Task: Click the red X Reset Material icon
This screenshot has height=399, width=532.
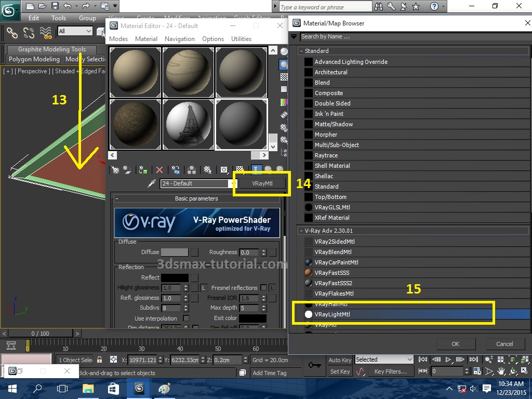Action: (159, 170)
